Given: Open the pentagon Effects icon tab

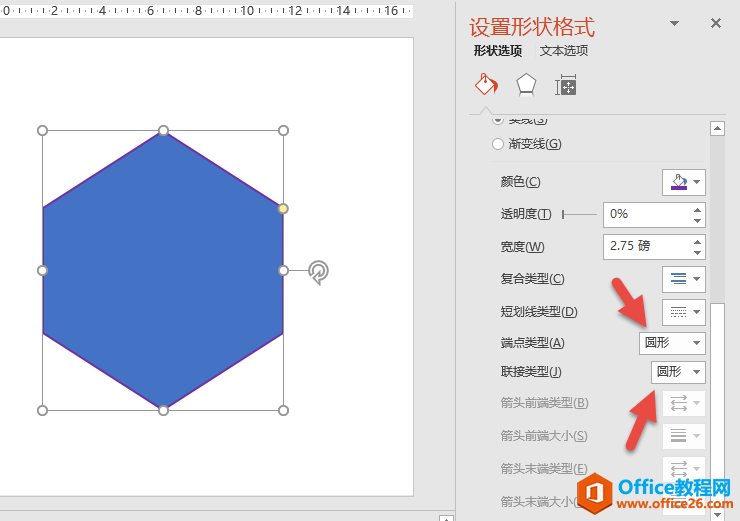Looking at the screenshot, I should pos(526,85).
